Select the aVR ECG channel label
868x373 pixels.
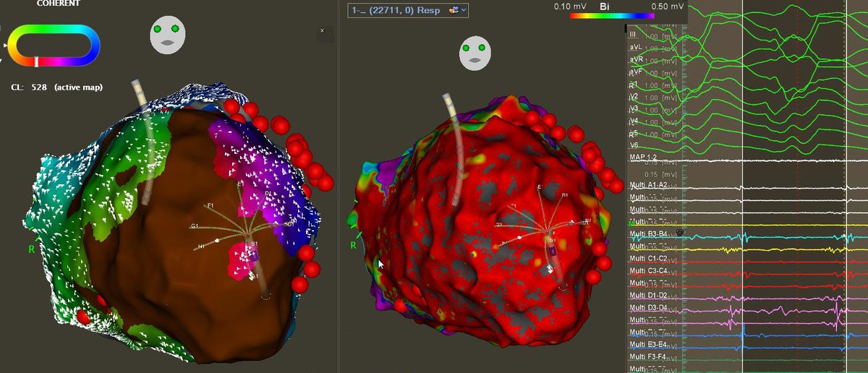point(637,59)
